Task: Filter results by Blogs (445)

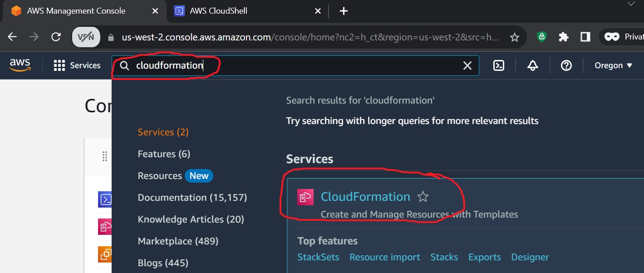Action: point(163,263)
